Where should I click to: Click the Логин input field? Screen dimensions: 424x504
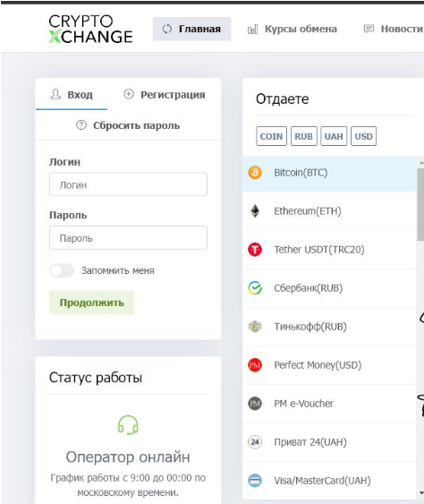pos(128,184)
